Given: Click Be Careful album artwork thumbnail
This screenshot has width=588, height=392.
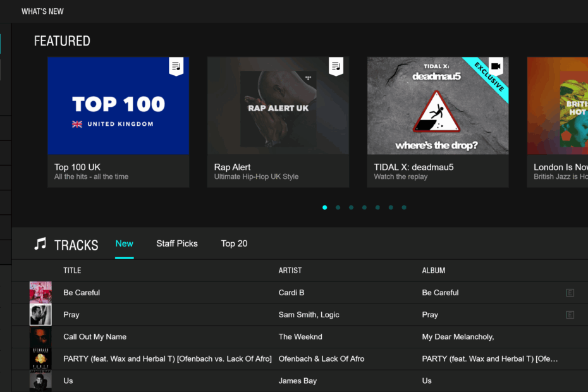Looking at the screenshot, I should [x=40, y=292].
